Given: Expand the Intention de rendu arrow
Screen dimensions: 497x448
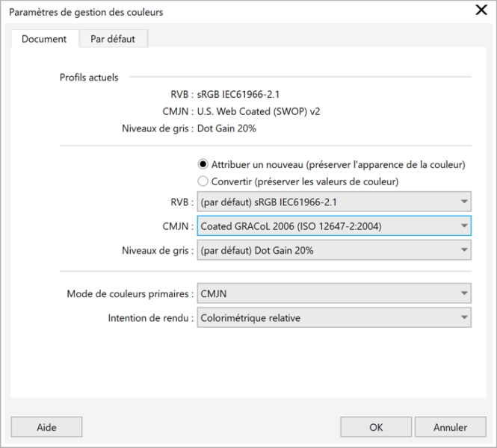Looking at the screenshot, I should click(x=464, y=318).
